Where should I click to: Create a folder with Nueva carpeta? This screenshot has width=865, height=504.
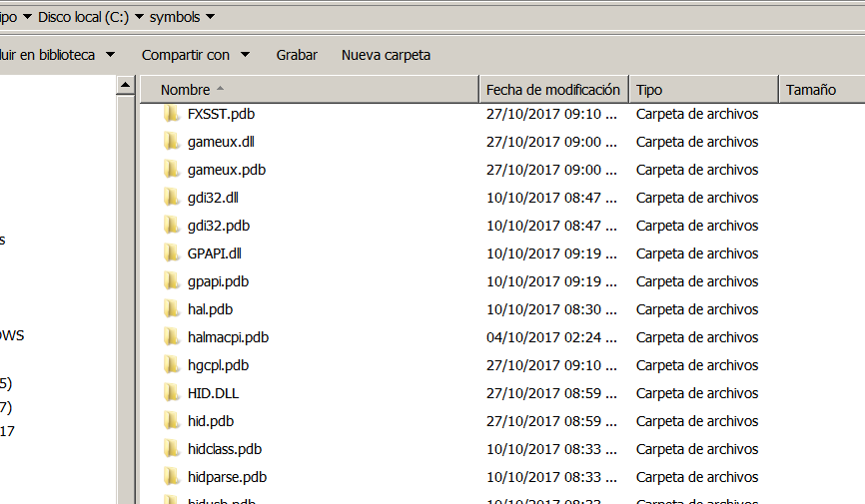[x=386, y=55]
